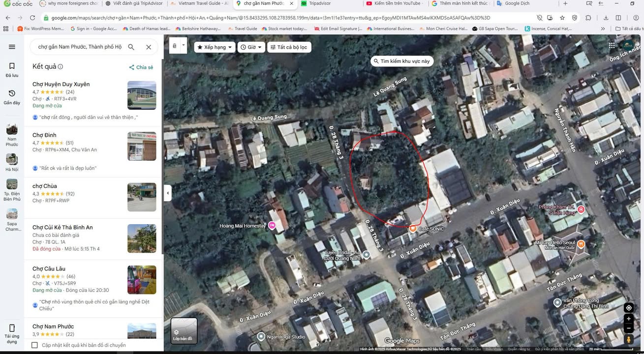
Task: Click the search magnifier icon in search box
Action: tap(131, 47)
